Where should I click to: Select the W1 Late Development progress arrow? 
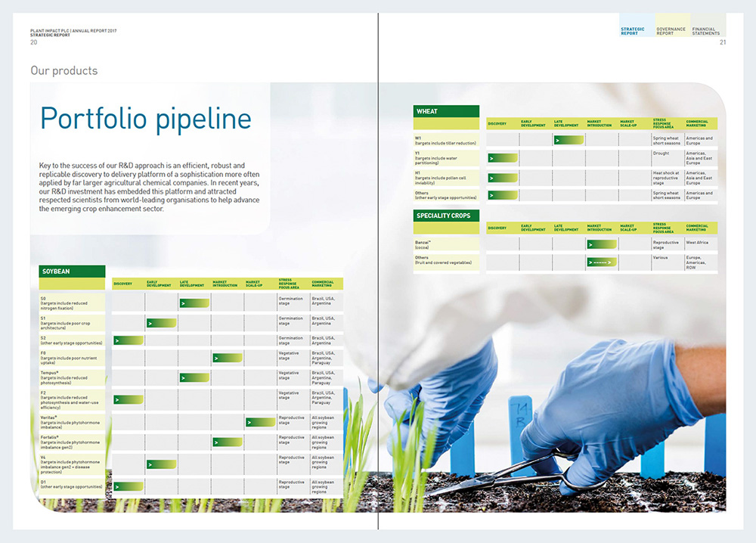567,140
